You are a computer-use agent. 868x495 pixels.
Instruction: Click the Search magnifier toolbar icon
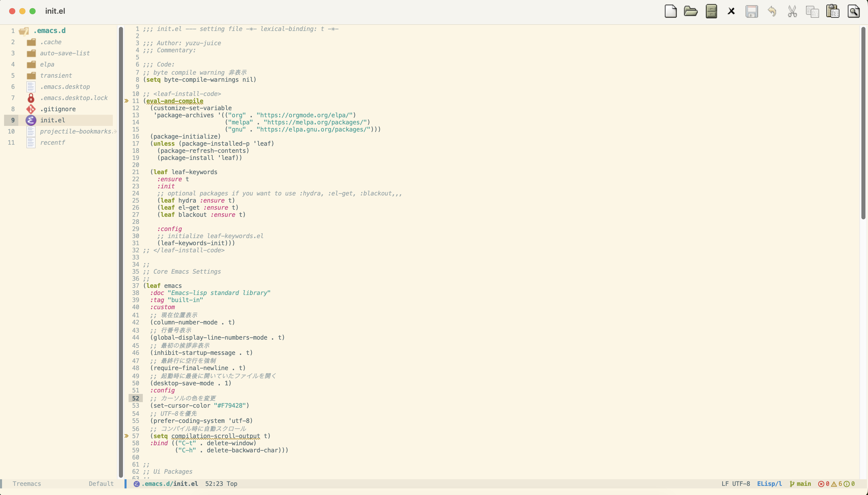coord(853,11)
